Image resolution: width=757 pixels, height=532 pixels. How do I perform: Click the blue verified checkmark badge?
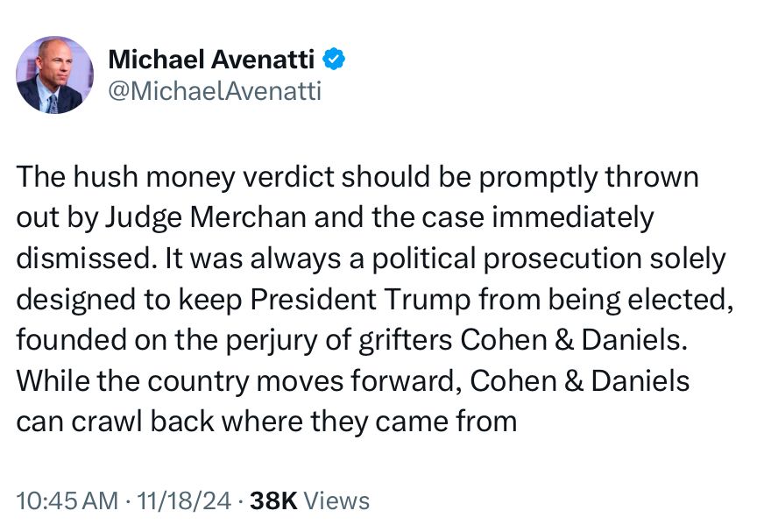(x=334, y=60)
